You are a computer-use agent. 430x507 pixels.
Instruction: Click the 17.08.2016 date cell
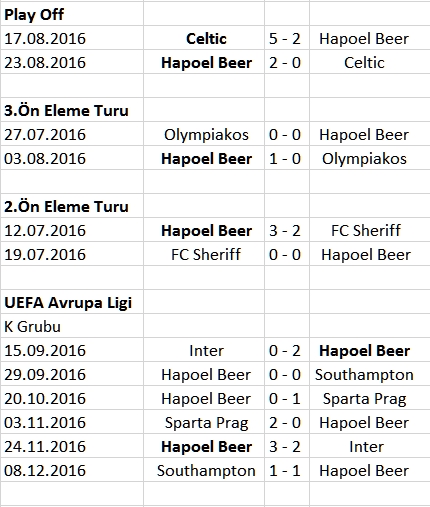point(72,38)
